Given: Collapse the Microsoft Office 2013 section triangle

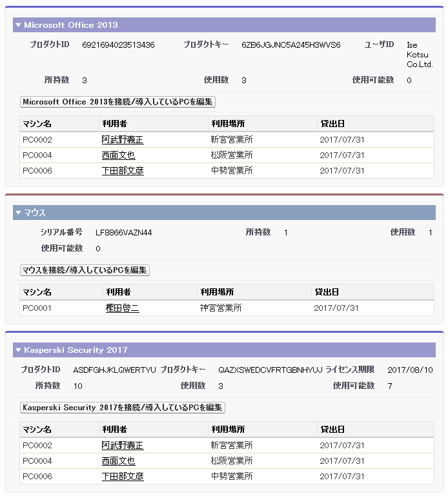Looking at the screenshot, I should (x=18, y=25).
